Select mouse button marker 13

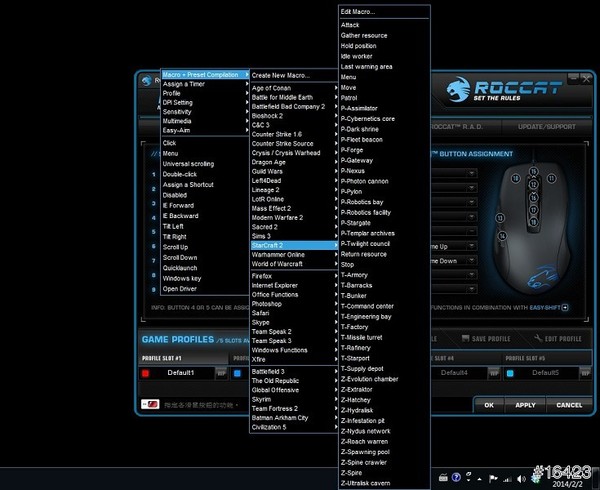pyautogui.click(x=500, y=218)
